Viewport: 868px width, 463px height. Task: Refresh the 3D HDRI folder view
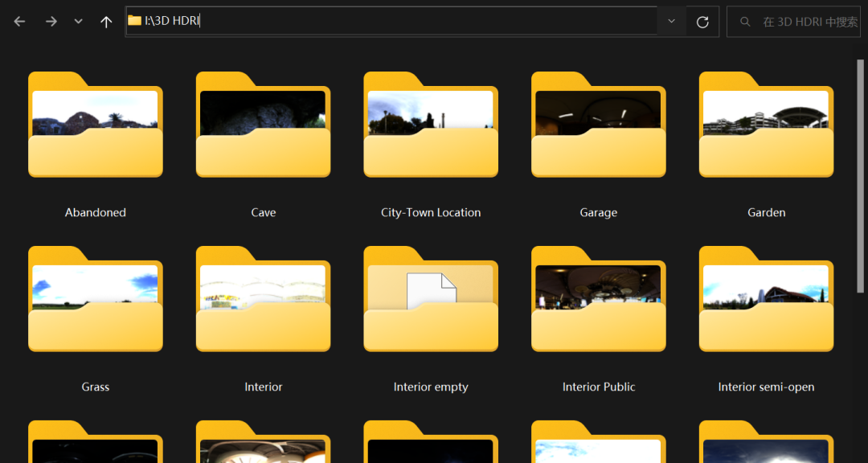(702, 22)
